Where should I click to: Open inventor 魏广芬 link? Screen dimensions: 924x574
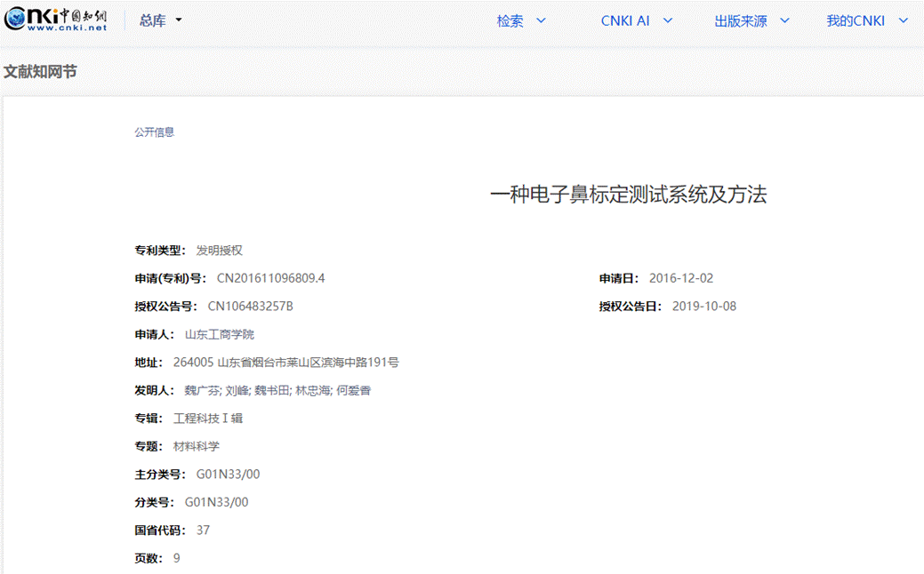pyautogui.click(x=201, y=390)
